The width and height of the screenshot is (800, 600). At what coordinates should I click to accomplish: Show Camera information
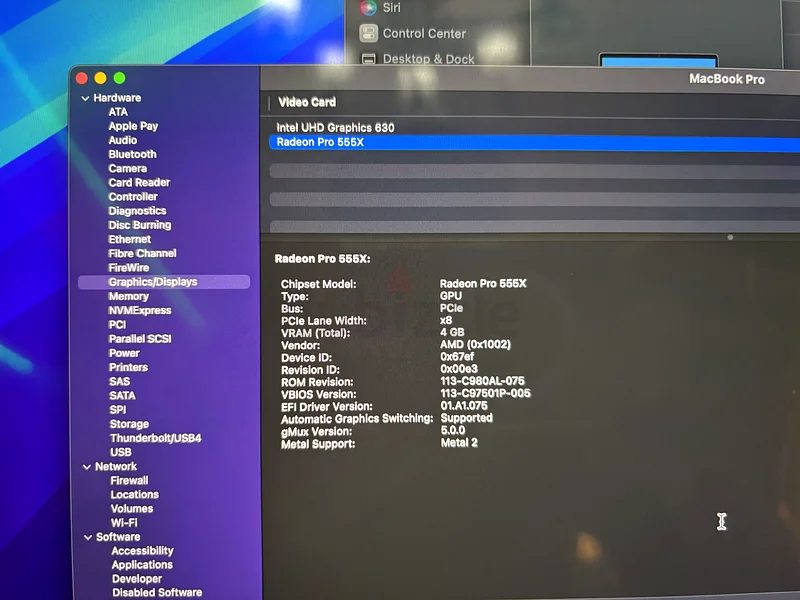coord(128,168)
